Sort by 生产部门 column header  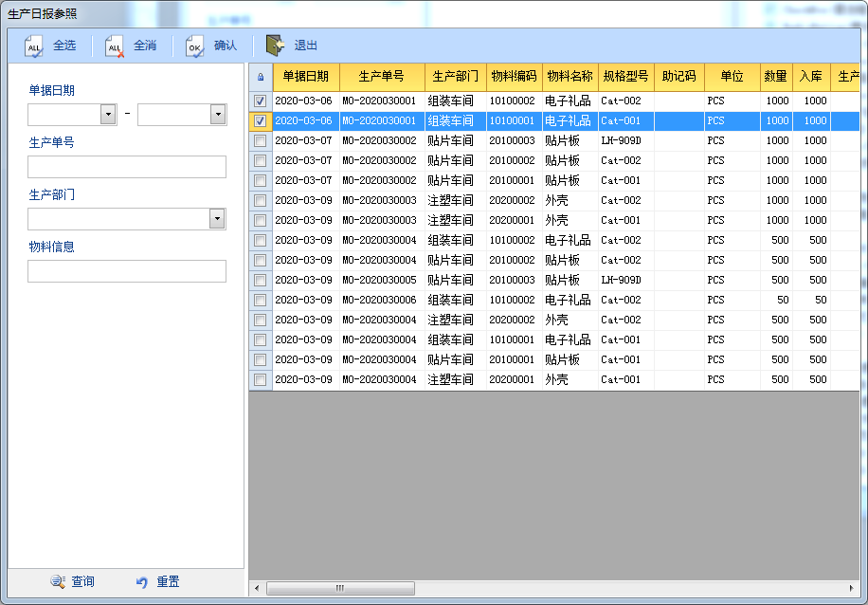pyautogui.click(x=456, y=77)
